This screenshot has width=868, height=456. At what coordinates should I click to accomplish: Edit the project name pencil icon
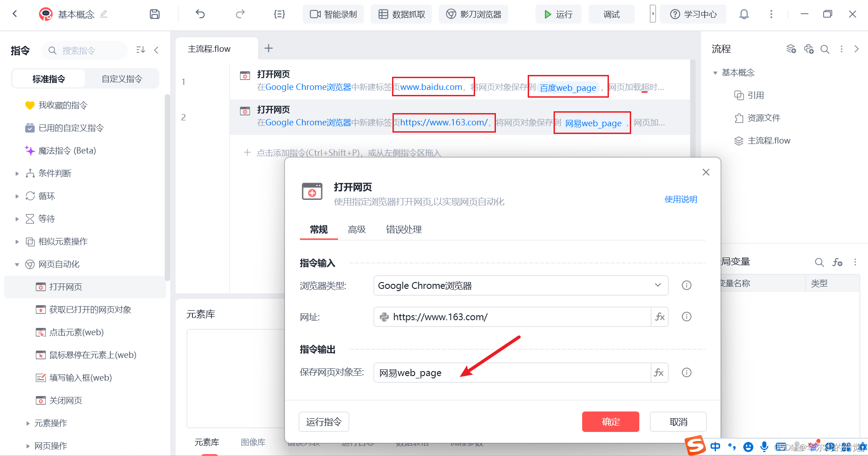pos(103,14)
